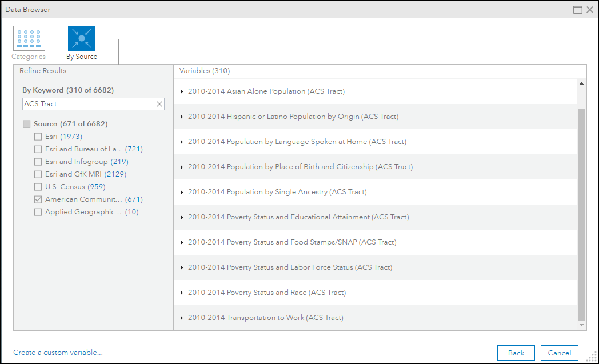Click the Variables list scrollbar thumb
Viewport: 599px width, 364px height.
(582, 214)
